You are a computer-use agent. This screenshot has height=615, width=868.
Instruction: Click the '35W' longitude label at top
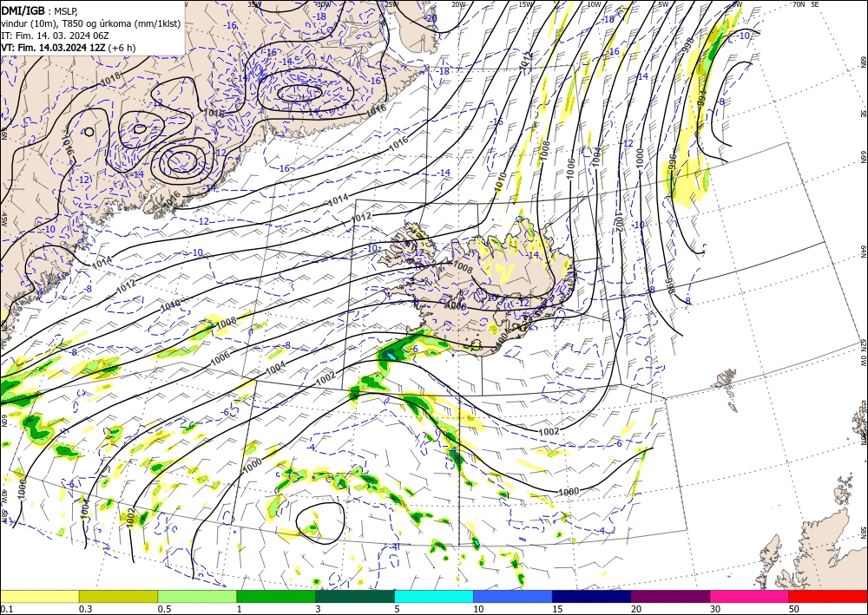[x=253, y=4]
